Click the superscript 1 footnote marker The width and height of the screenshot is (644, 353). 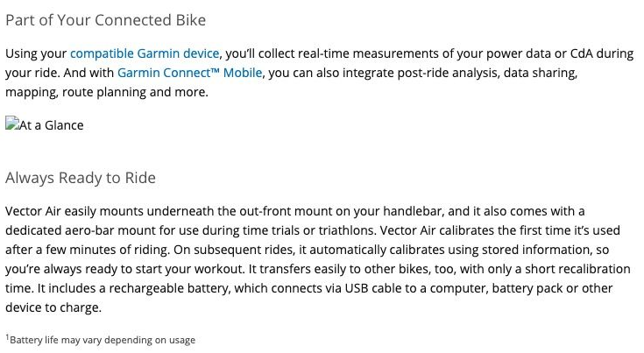(7, 337)
